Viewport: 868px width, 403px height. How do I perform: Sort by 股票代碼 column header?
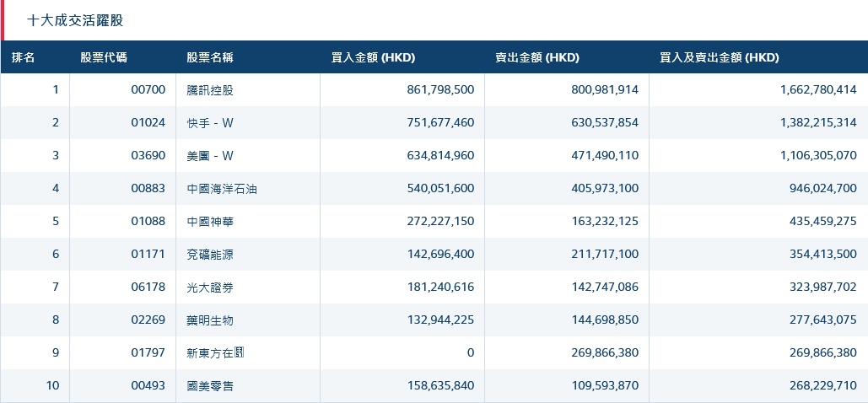(x=104, y=58)
